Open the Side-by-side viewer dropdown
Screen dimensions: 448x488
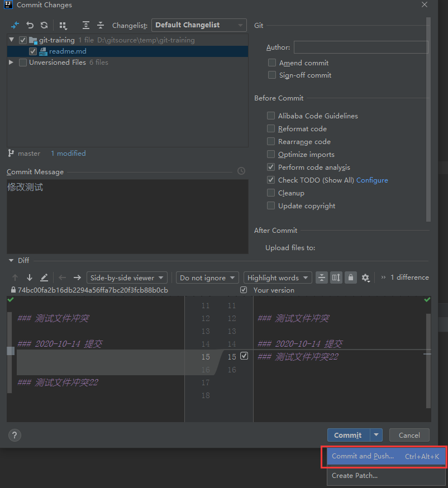point(127,278)
